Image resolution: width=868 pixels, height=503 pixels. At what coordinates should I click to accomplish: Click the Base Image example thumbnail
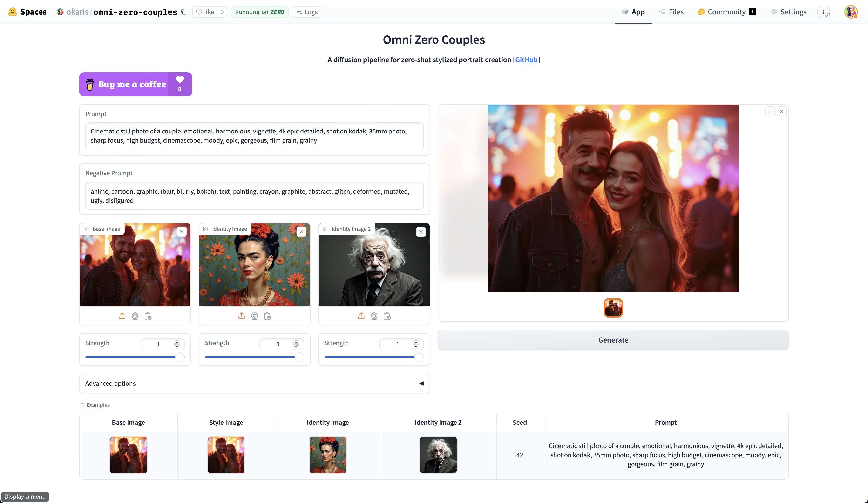129,455
